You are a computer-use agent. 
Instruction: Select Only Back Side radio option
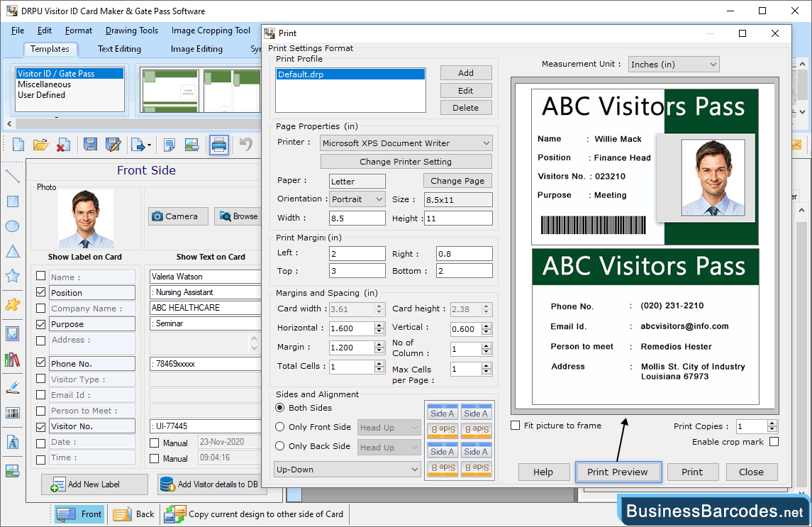tap(279, 445)
